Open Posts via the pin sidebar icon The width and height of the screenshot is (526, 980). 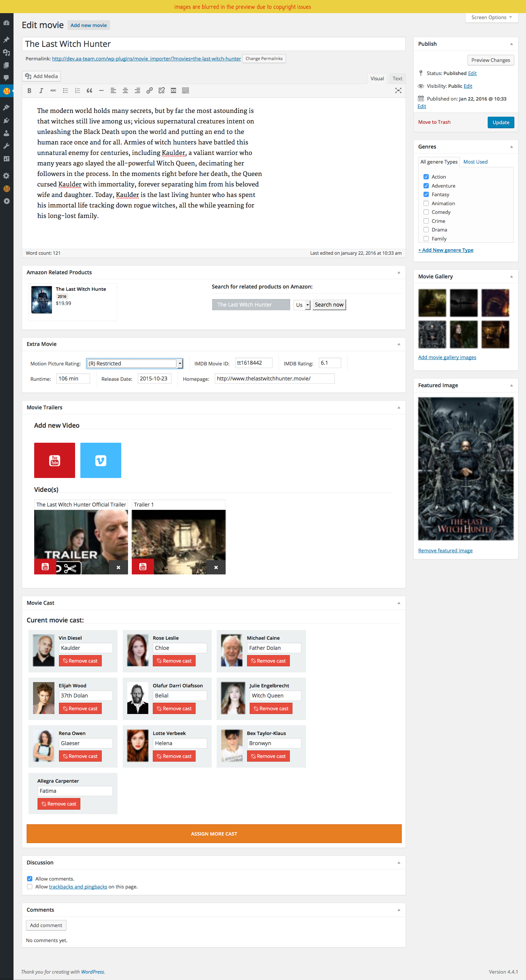6,39
